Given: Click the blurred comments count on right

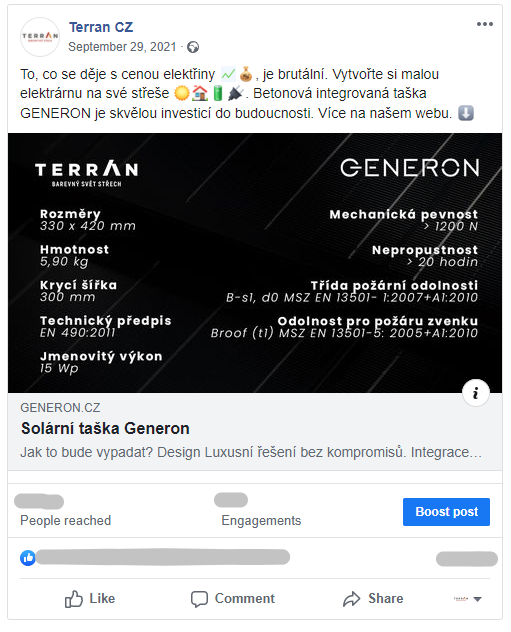Looking at the screenshot, I should (x=467, y=559).
